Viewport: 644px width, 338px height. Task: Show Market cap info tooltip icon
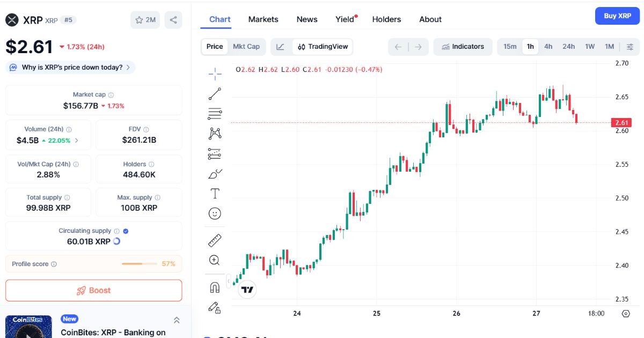pyautogui.click(x=111, y=95)
